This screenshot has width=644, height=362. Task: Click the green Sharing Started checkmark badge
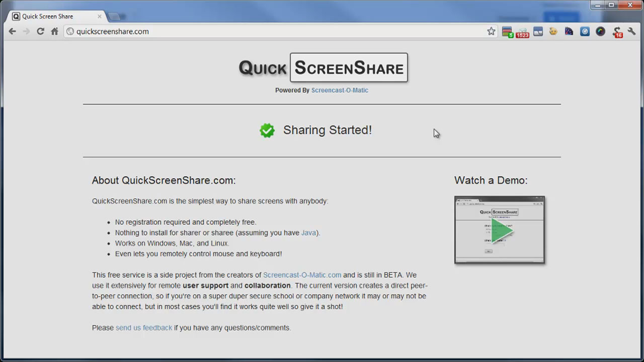coord(267,130)
